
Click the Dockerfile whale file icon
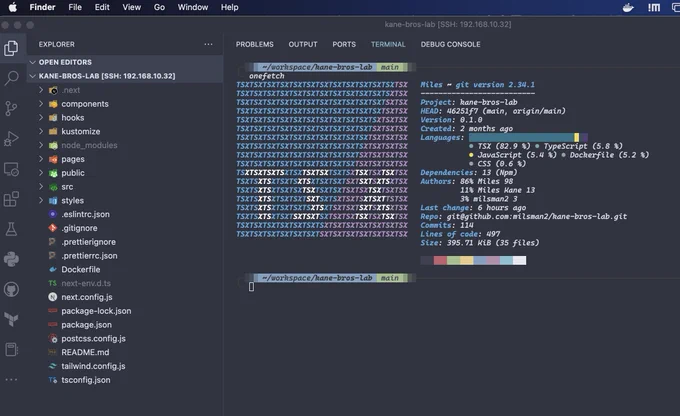click(x=53, y=269)
